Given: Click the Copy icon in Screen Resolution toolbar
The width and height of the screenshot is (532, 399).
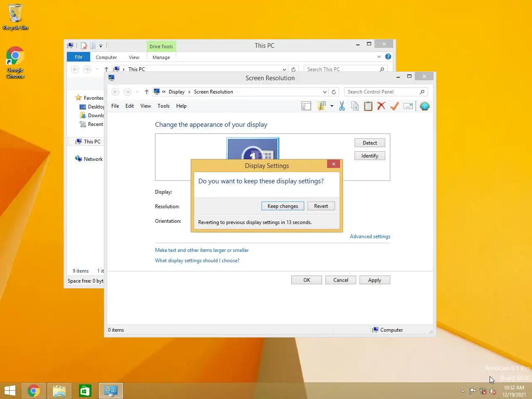Looking at the screenshot, I should (355, 106).
